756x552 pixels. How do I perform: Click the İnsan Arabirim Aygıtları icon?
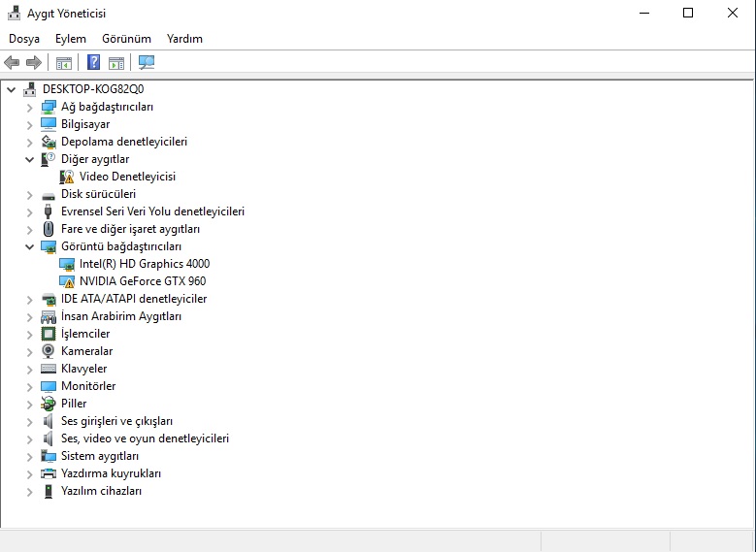[49, 316]
